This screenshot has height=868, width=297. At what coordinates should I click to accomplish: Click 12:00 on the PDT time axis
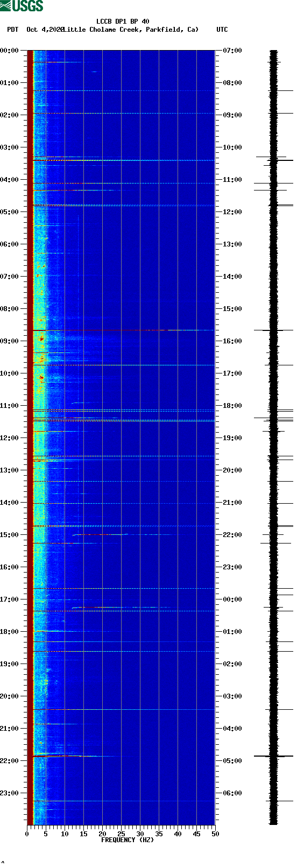pos(10,438)
